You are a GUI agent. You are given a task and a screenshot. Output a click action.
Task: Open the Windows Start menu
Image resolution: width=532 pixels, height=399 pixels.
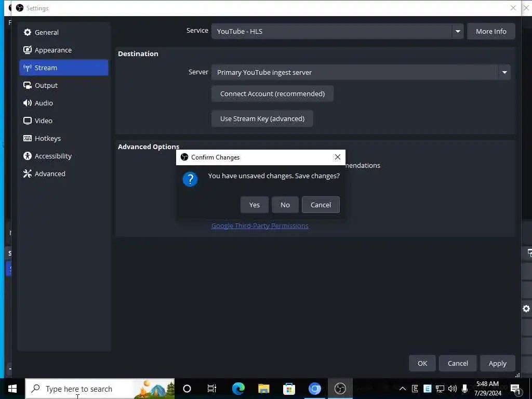coord(12,389)
